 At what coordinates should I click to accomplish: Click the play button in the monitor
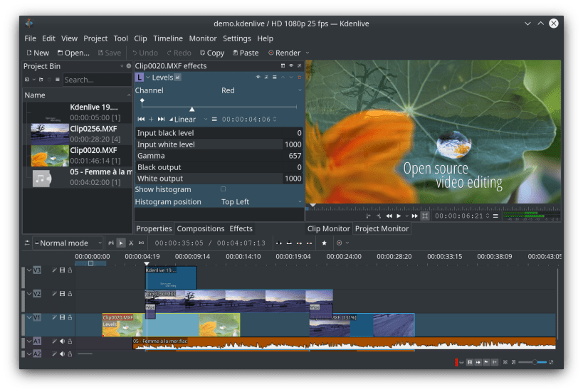coord(398,216)
